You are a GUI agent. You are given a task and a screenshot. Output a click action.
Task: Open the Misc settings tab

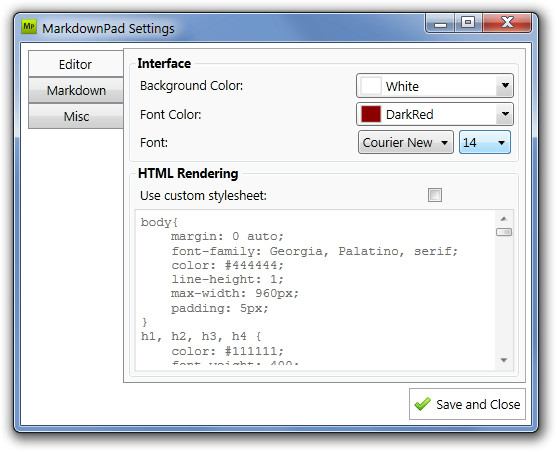tap(76, 116)
